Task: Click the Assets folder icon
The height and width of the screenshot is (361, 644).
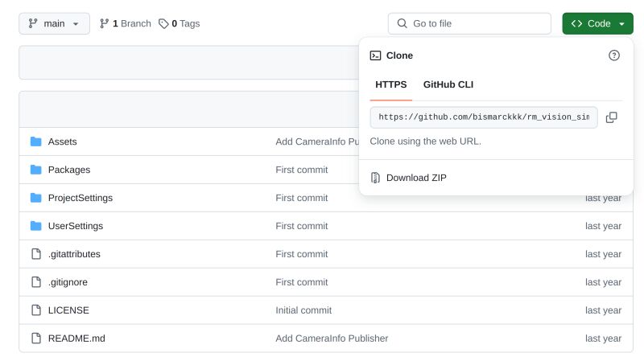Action: [x=35, y=142]
